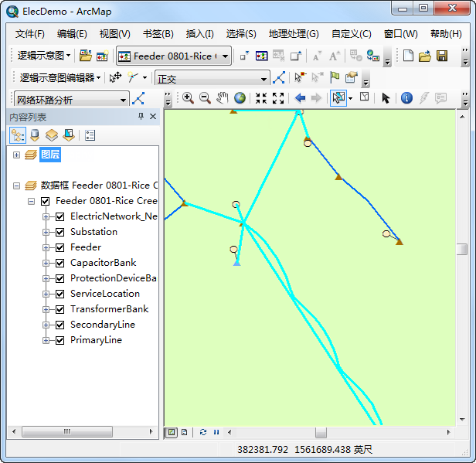Open the 书签(B) menu
Viewport: 476px width, 463px height.
(158, 34)
